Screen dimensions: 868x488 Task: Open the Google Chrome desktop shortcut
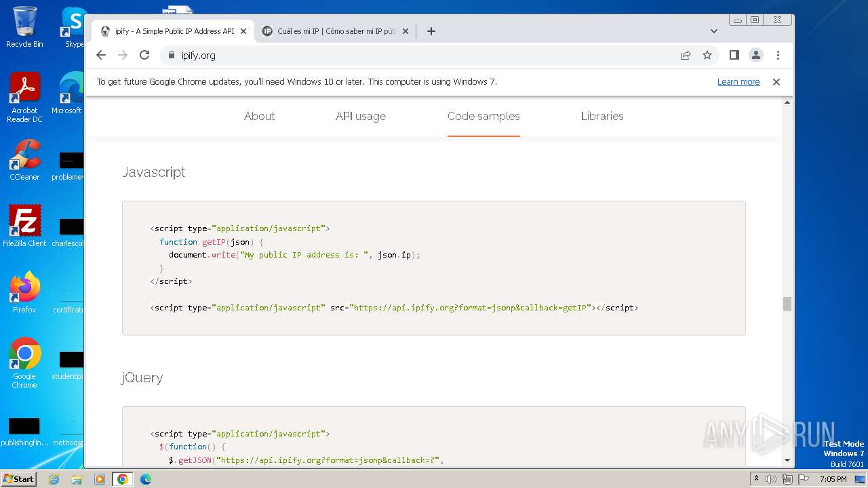tap(24, 363)
